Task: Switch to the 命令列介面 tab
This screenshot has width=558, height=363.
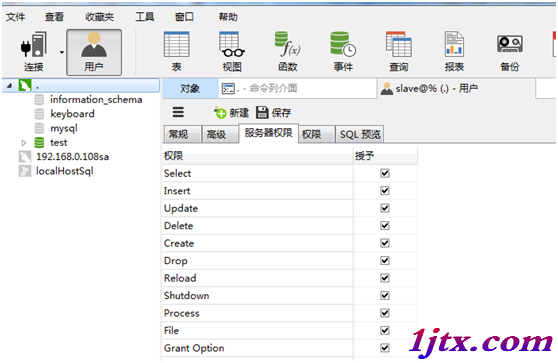Action: [298, 89]
